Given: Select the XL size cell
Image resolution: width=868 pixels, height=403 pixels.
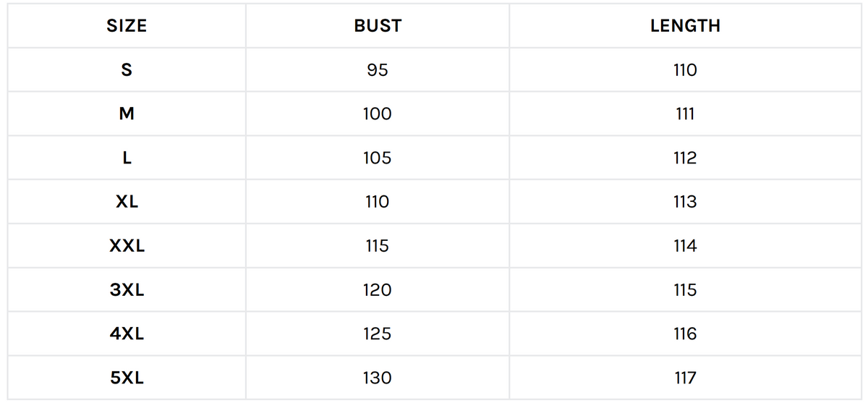Looking at the screenshot, I should coord(127,202).
